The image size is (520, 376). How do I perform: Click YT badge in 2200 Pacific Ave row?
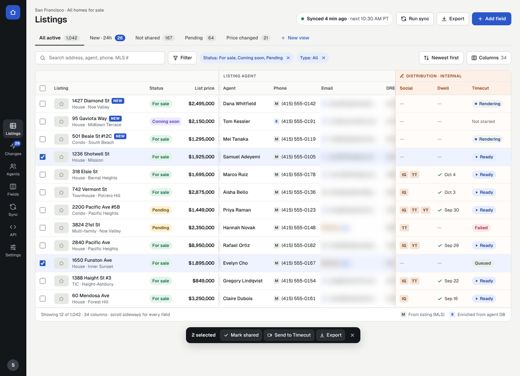pos(425,210)
